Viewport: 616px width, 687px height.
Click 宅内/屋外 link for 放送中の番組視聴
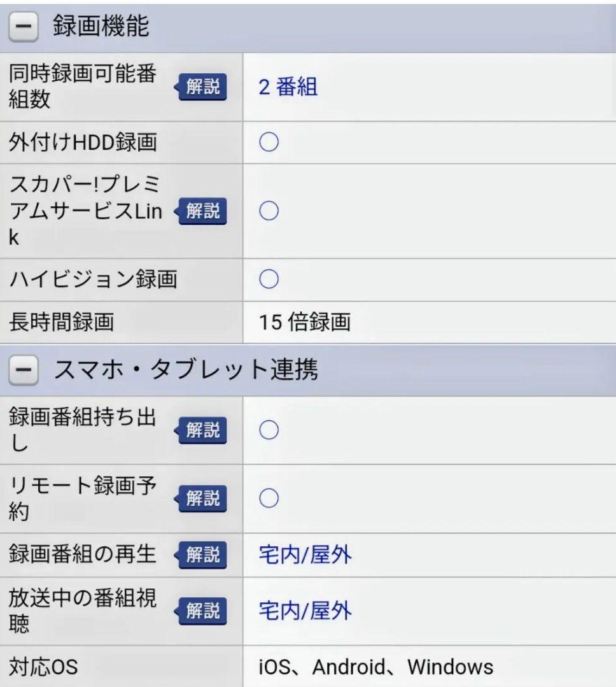pos(304,611)
